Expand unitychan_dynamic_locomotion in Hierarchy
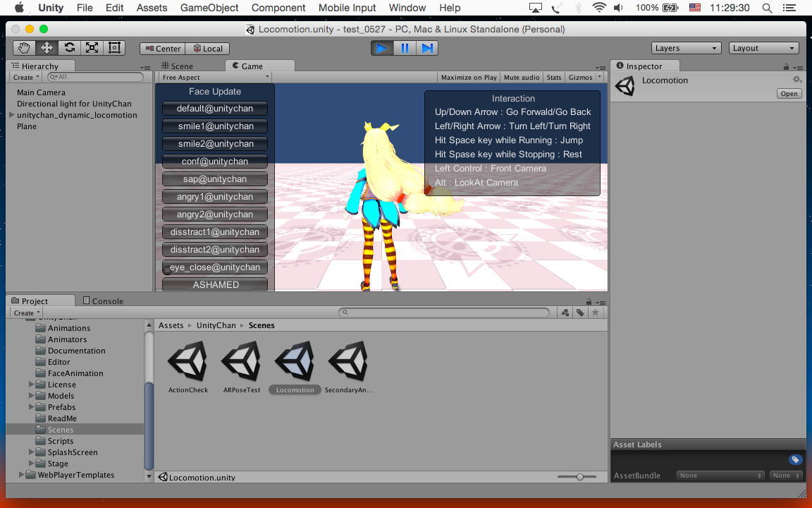This screenshot has width=812, height=508. (12, 115)
